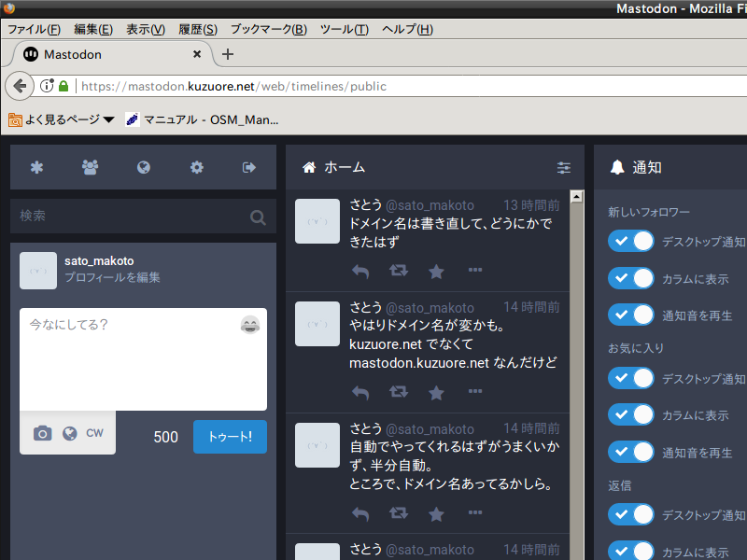Viewport: 747px width, 560px height.
Task: Toggle 新しいフォロワー カラムに表示 switch
Action: [x=631, y=278]
